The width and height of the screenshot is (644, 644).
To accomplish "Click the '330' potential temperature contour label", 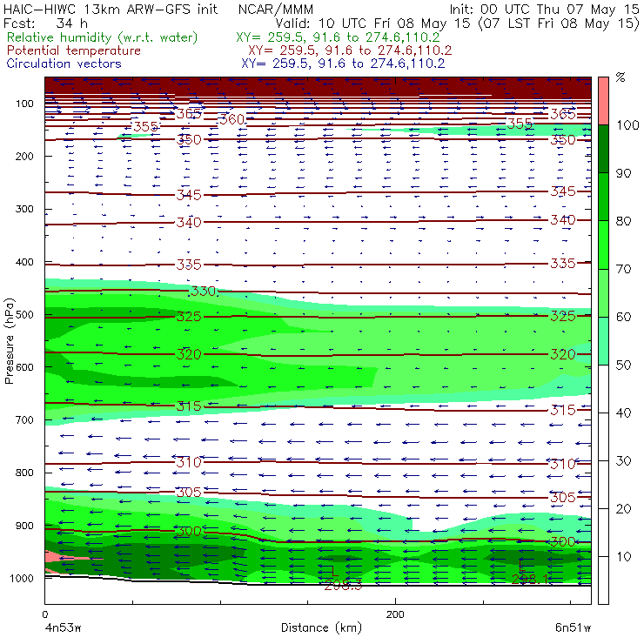I will (x=204, y=292).
